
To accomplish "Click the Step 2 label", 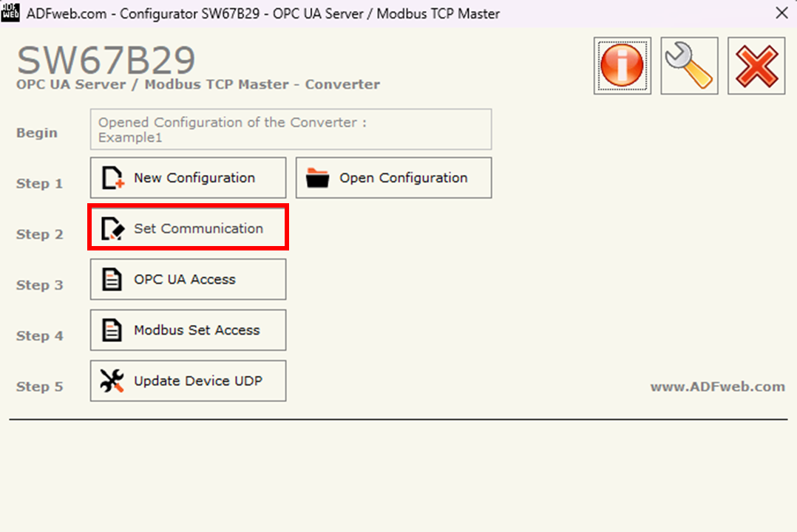I will pyautogui.click(x=40, y=234).
